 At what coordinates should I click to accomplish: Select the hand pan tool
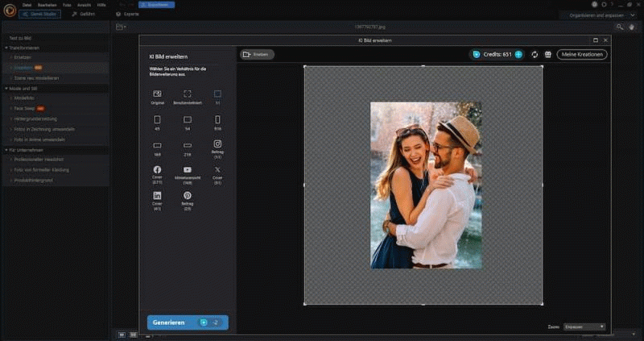(632, 27)
